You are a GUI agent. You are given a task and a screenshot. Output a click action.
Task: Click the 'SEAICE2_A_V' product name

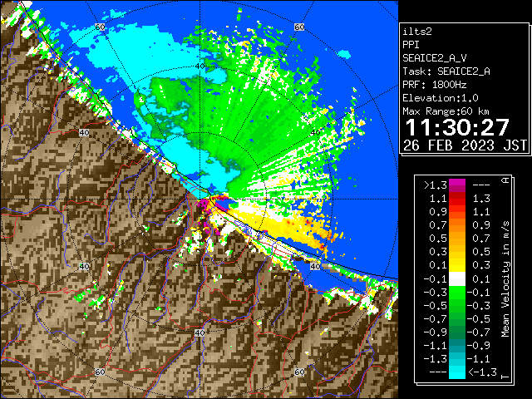pyautogui.click(x=435, y=58)
